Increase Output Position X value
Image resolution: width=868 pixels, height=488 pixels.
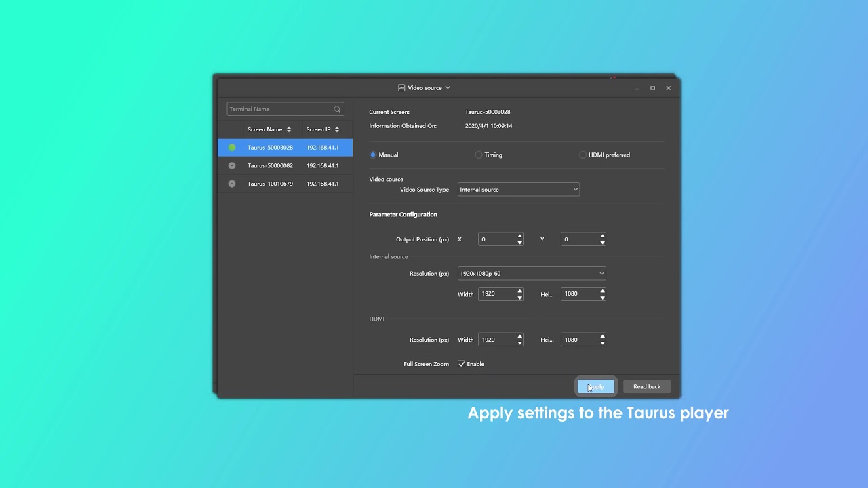520,237
